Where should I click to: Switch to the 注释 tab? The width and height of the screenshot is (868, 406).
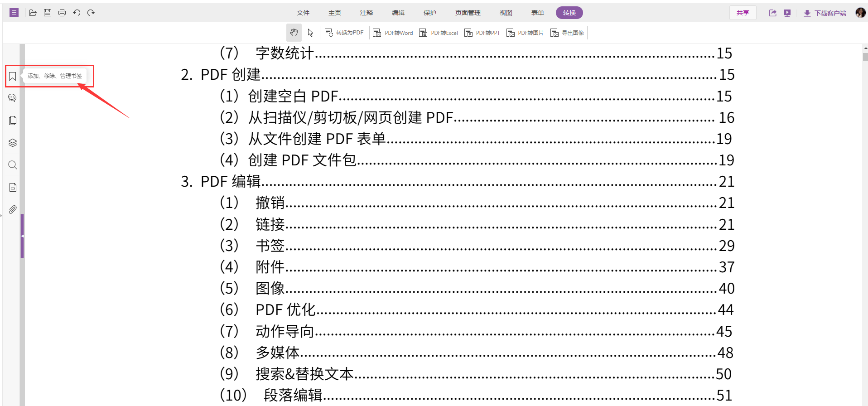point(366,13)
